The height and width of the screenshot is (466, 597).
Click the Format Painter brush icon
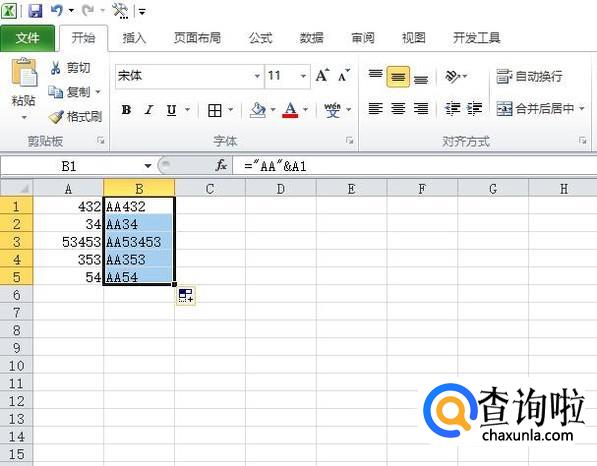pos(56,116)
